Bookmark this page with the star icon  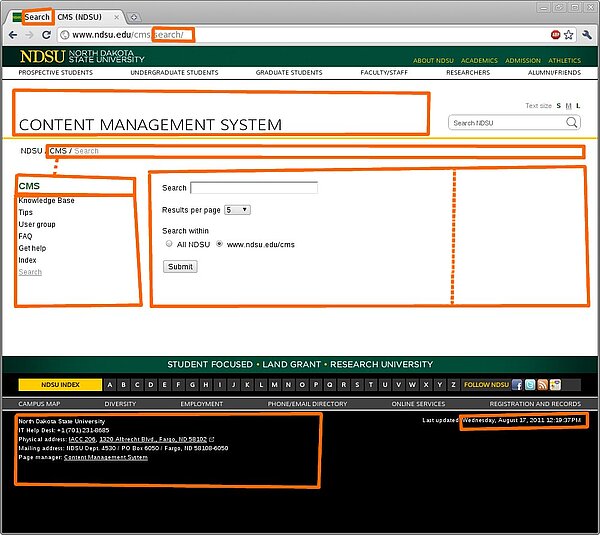coord(568,34)
